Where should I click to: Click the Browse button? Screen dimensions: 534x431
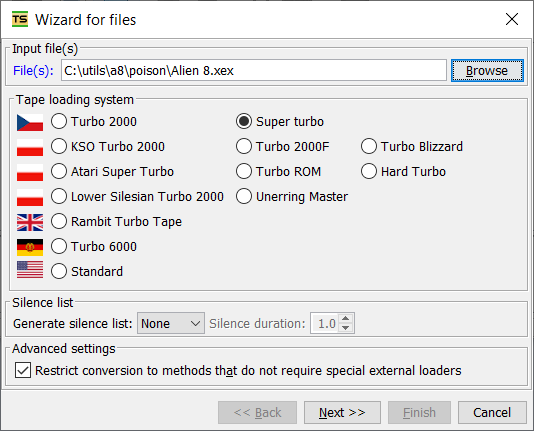(x=487, y=70)
